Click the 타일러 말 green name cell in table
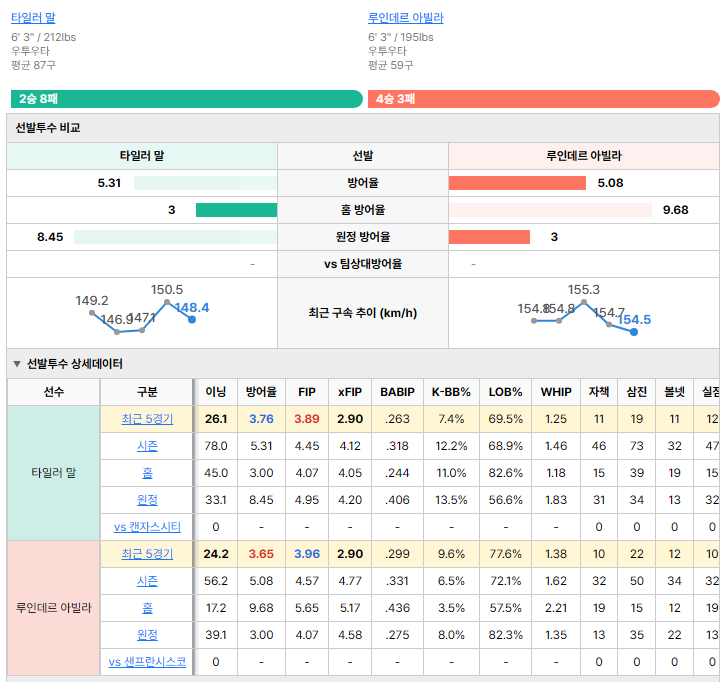Image resolution: width=726 pixels, height=682 pixels. [54, 473]
